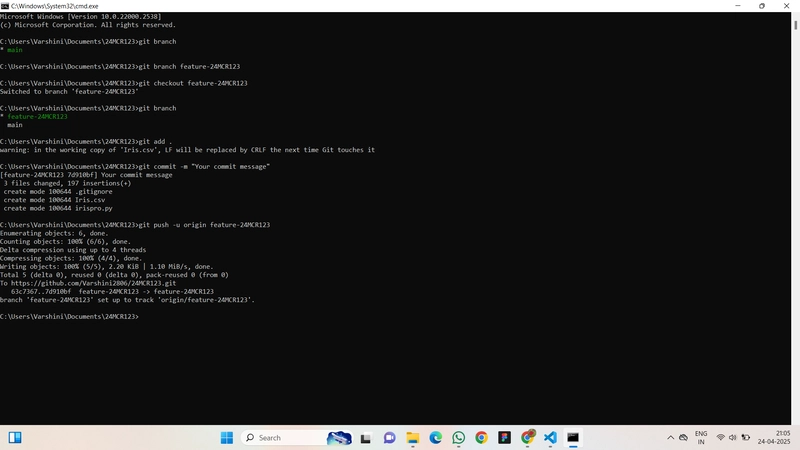800x450 pixels.
Task: Click 'create mode 100644 .gitignore' line
Action: (x=58, y=192)
